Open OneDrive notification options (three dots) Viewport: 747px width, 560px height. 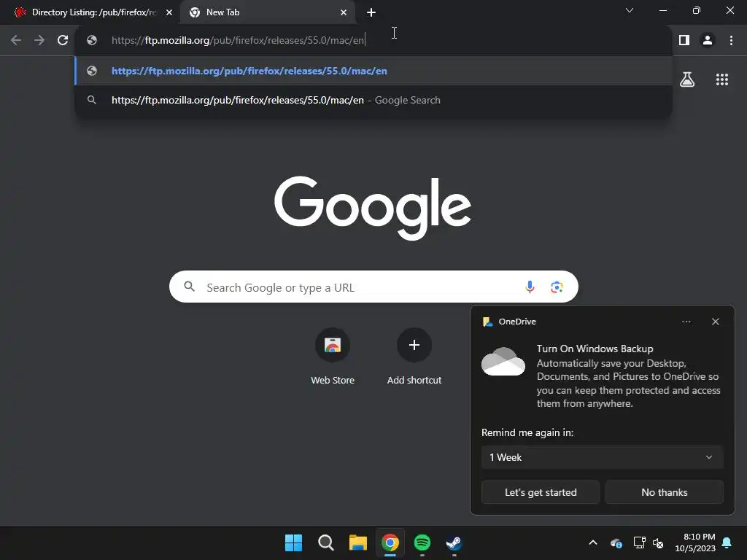(686, 322)
